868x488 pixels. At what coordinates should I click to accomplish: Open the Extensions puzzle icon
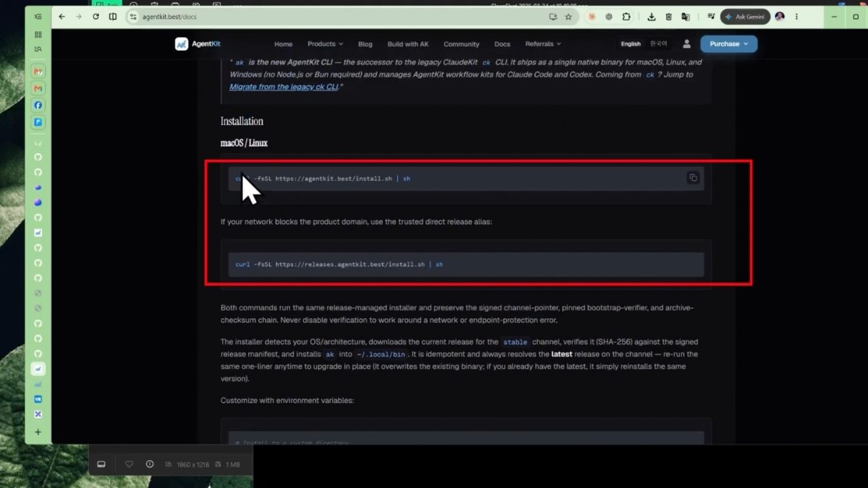626,17
